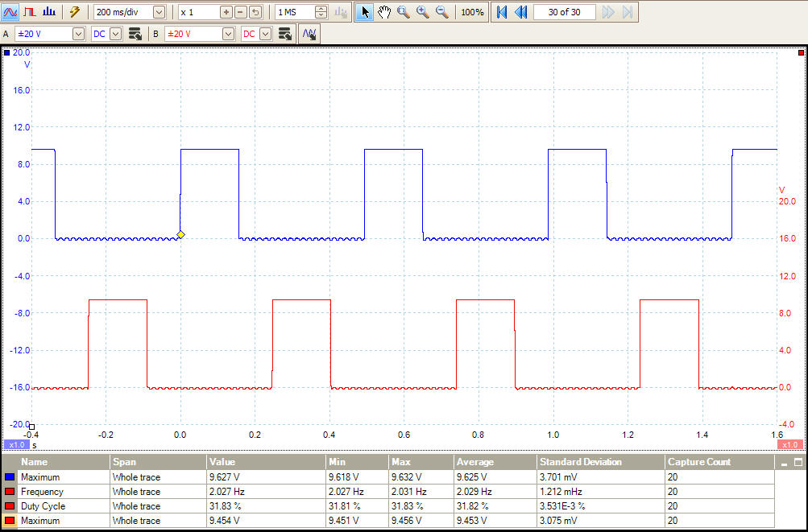The image size is (808, 532).
Task: Jump to the last waveform buffer
Action: [x=627, y=12]
